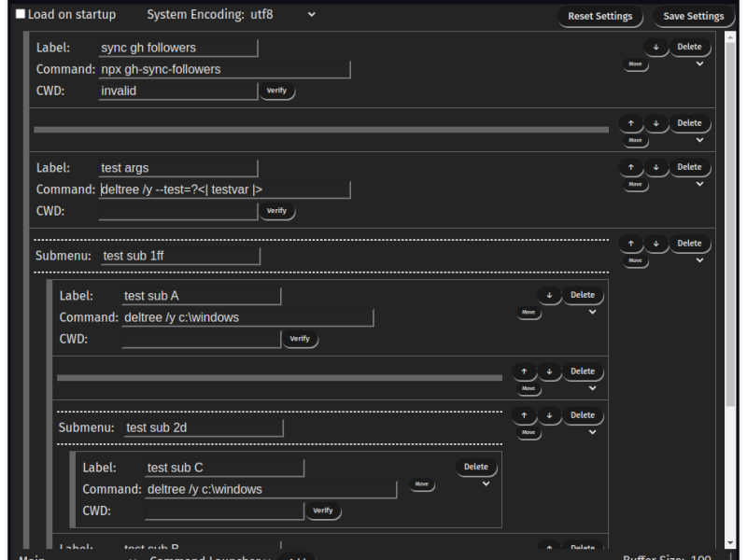Click Move button of separator above test sub 2d
747x560 pixels.
tap(529, 389)
